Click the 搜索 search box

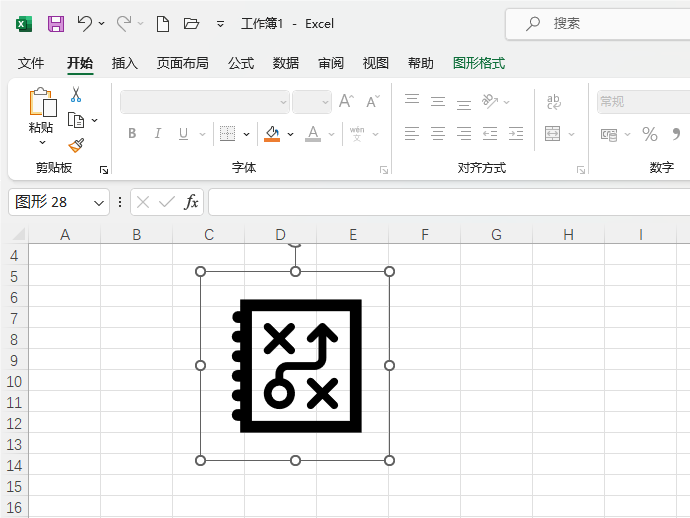click(598, 24)
